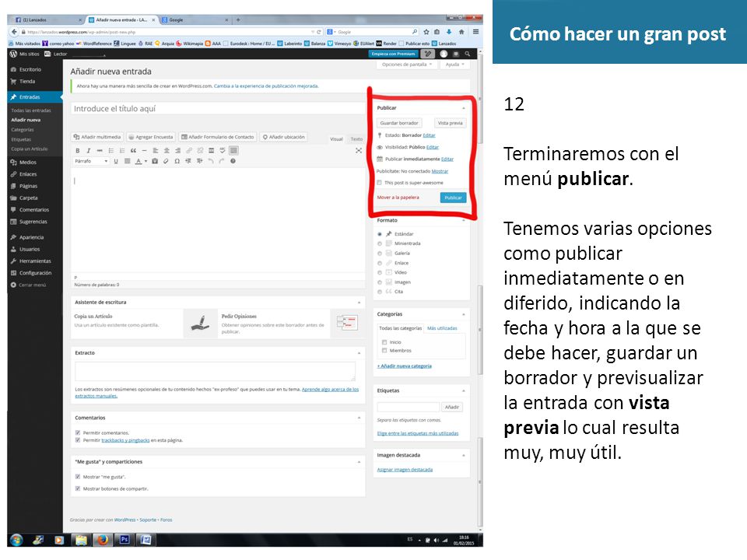Underline the selected text
This screenshot has height=560, width=747.
[116, 162]
